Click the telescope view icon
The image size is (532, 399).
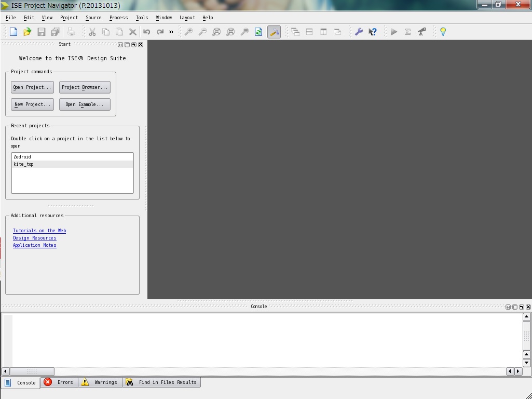click(x=422, y=32)
